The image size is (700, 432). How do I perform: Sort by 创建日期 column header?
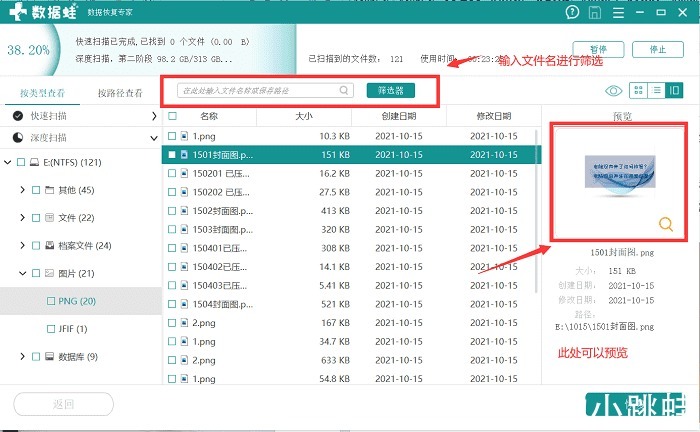coord(399,116)
